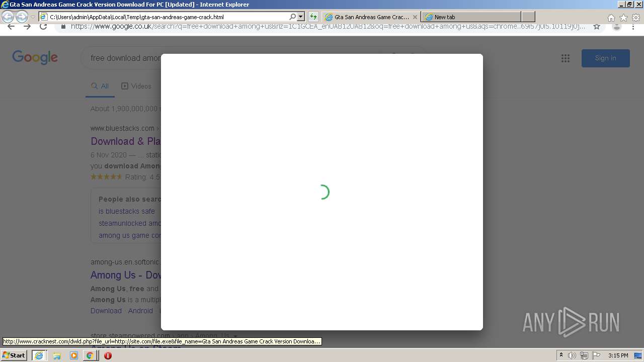
Task: Open the Action Center flag icon
Action: coord(596,355)
